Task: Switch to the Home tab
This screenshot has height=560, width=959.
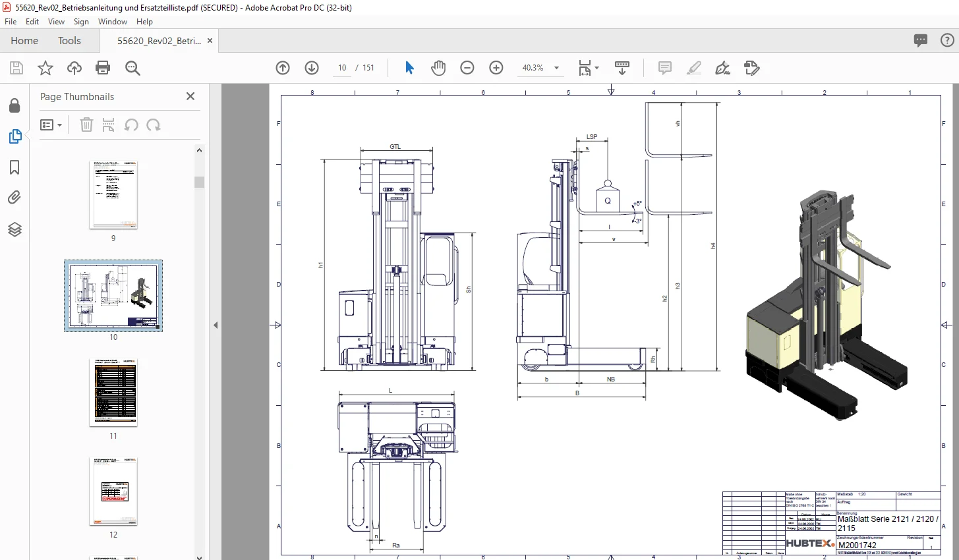Action: (x=24, y=41)
